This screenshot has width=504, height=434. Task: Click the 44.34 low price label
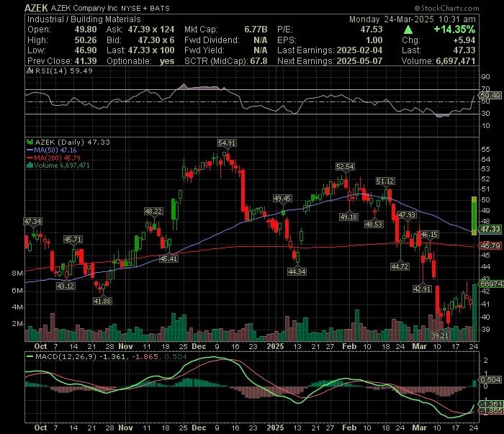coord(297,272)
